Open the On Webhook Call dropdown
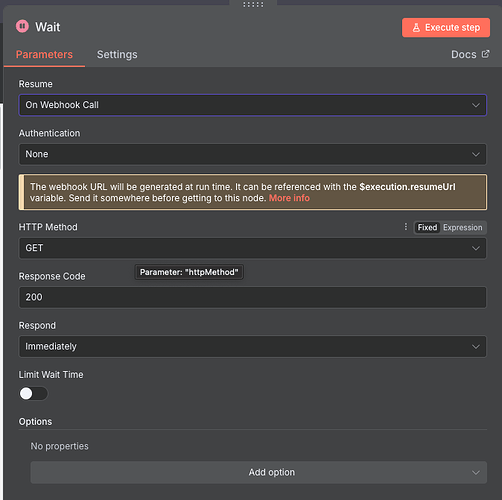The height and width of the screenshot is (500, 502). pos(252,105)
